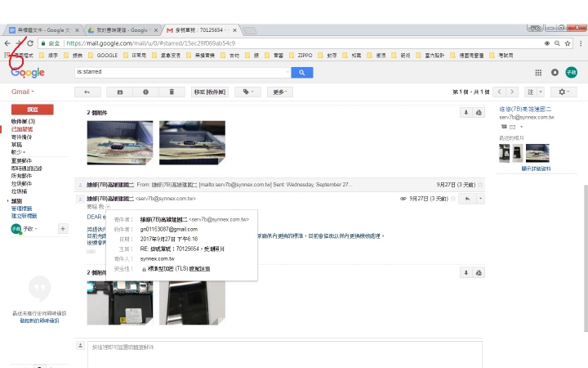Star the expanded message from serv7b
Image resolution: width=588 pixels, height=368 pixels.
coord(453,199)
